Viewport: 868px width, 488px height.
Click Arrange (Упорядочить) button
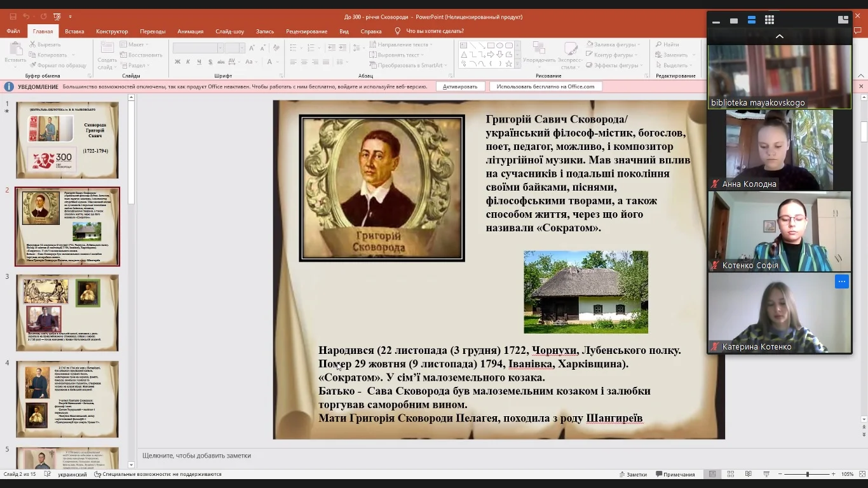click(x=539, y=53)
